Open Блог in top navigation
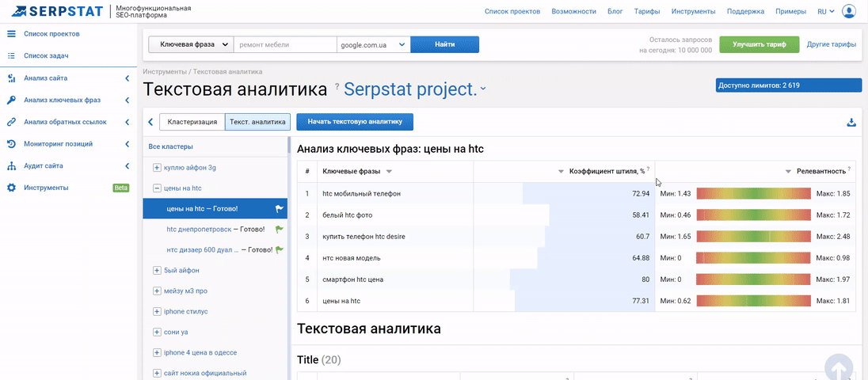The height and width of the screenshot is (380, 868). pos(615,12)
